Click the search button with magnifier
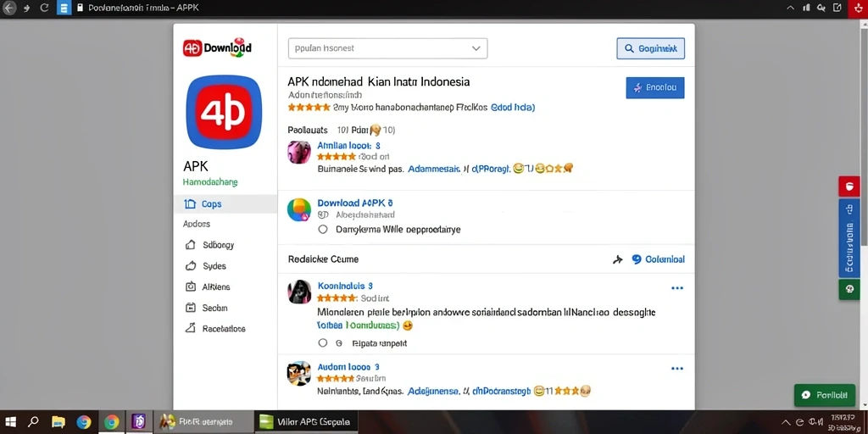 (650, 48)
